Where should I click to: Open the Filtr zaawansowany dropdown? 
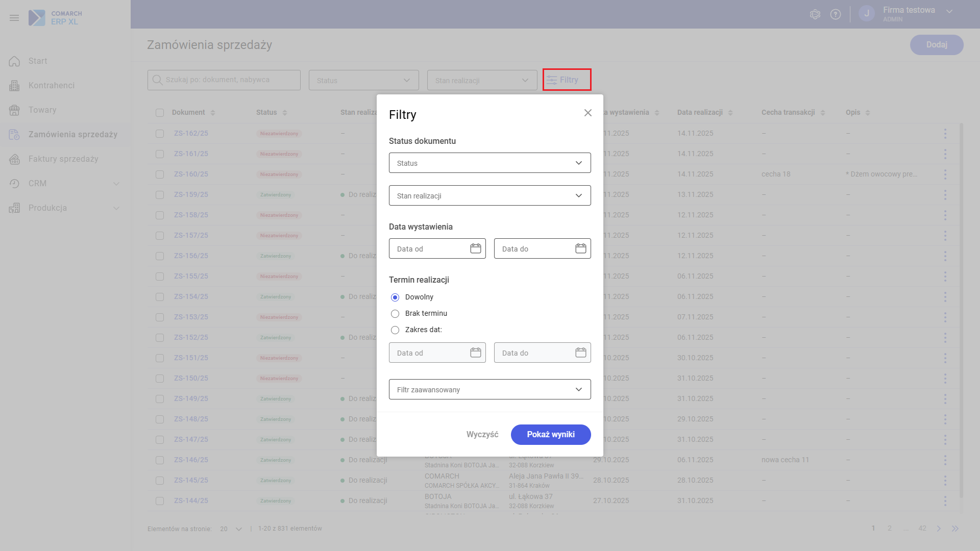[489, 390]
